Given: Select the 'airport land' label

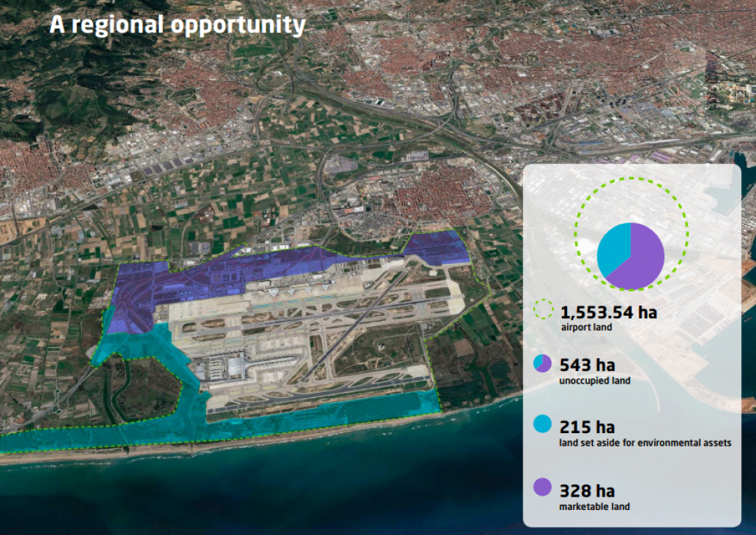Looking at the screenshot, I should point(586,327).
